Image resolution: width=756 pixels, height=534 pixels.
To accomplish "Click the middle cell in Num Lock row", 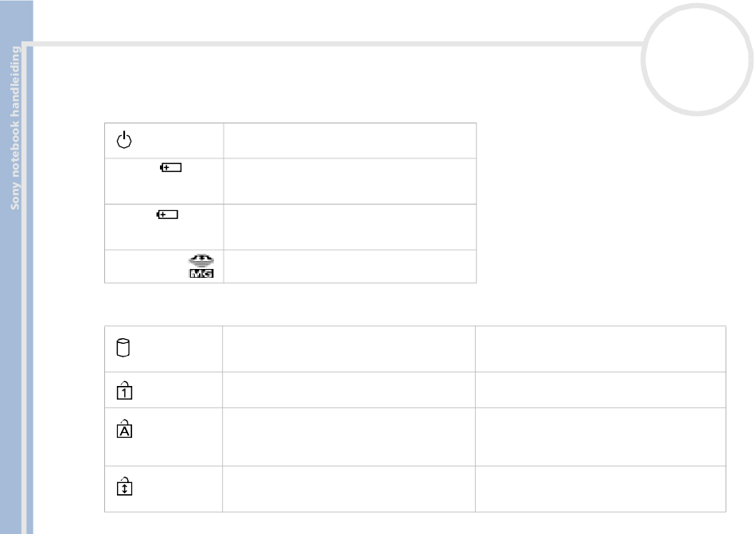I will coord(349,390).
